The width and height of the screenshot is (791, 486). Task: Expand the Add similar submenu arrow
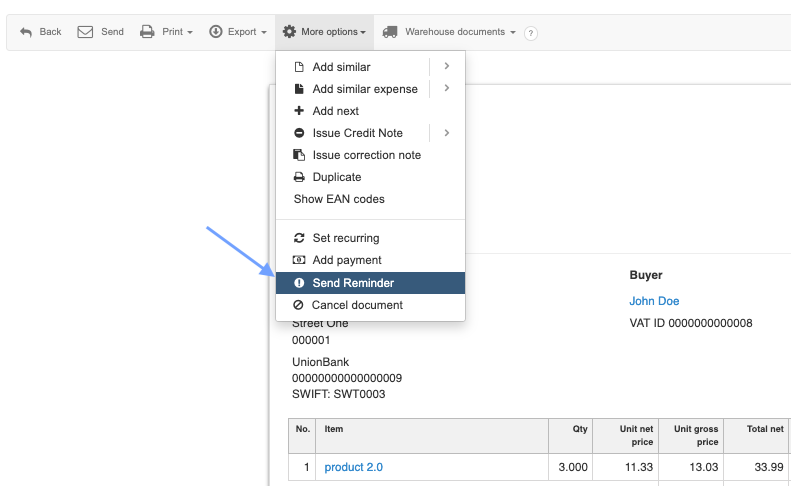pos(446,67)
